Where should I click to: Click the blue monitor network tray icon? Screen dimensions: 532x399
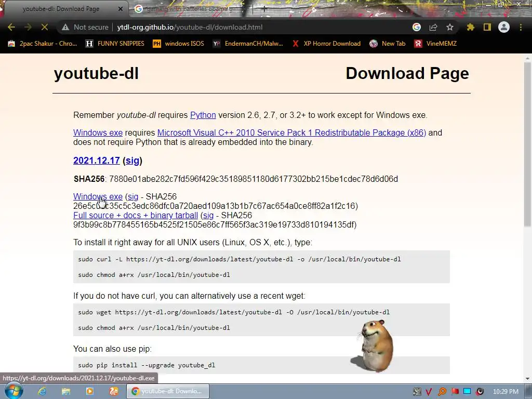click(467, 392)
